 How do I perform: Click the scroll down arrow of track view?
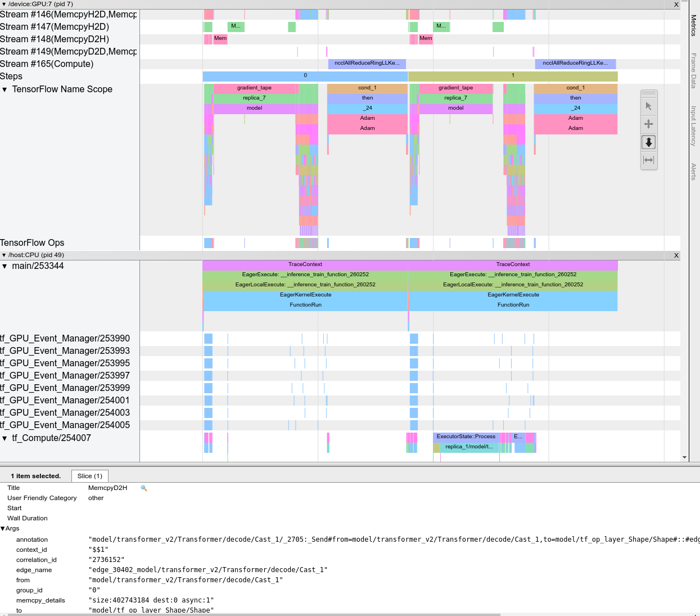pos(684,457)
